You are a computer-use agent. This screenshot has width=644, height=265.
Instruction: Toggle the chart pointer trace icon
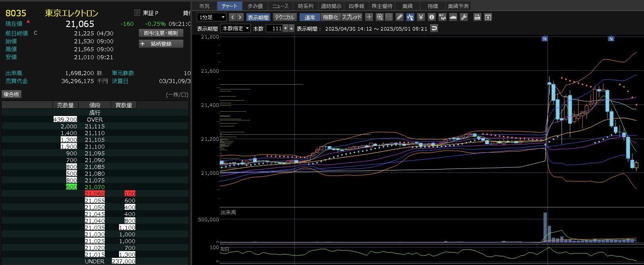tap(410, 17)
